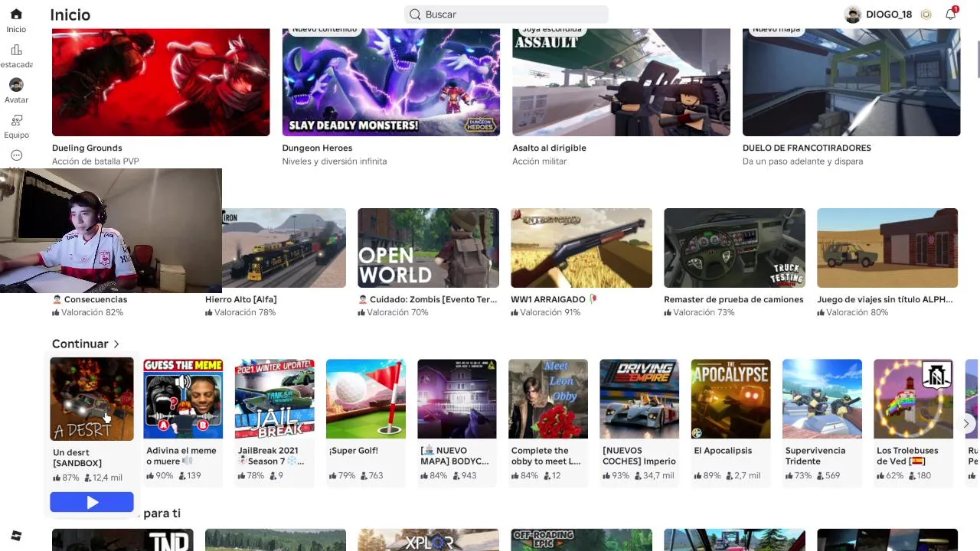This screenshot has height=551, width=980.
Task: Click the Valoración 91% rating text
Action: pos(550,312)
